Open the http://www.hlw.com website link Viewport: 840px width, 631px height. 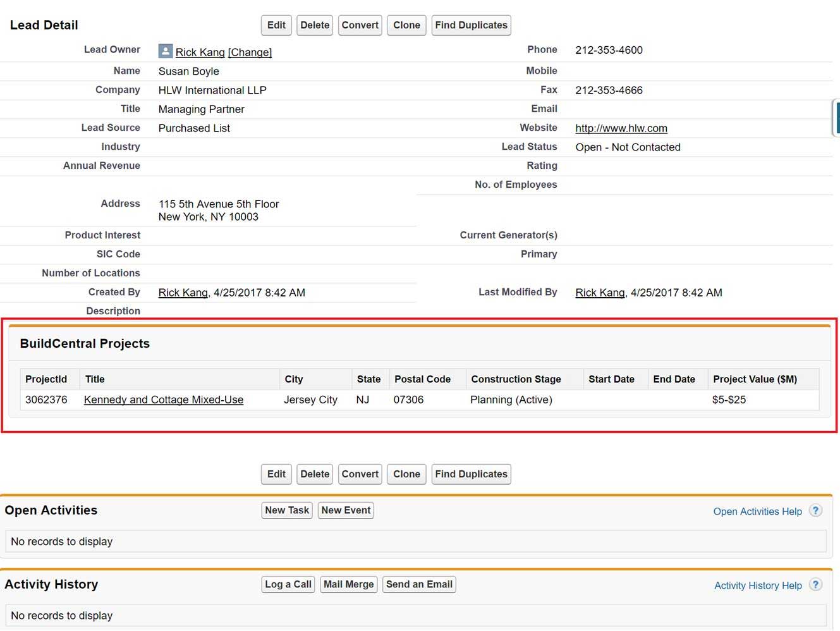coord(621,128)
